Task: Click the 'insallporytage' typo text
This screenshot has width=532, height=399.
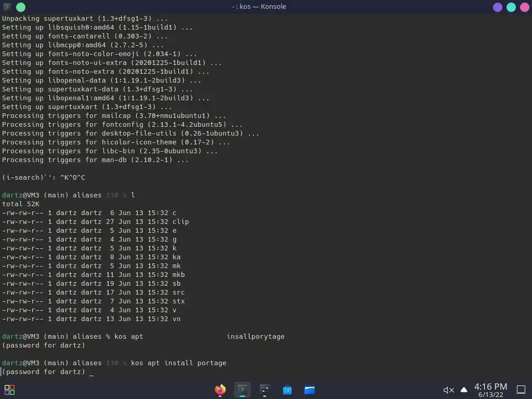Action: [x=256, y=337]
